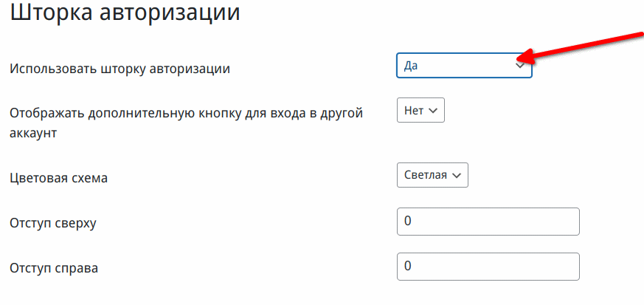This screenshot has width=644, height=305.
Task: Click the 'Использовать шторку авторизации' label
Action: pos(120,69)
